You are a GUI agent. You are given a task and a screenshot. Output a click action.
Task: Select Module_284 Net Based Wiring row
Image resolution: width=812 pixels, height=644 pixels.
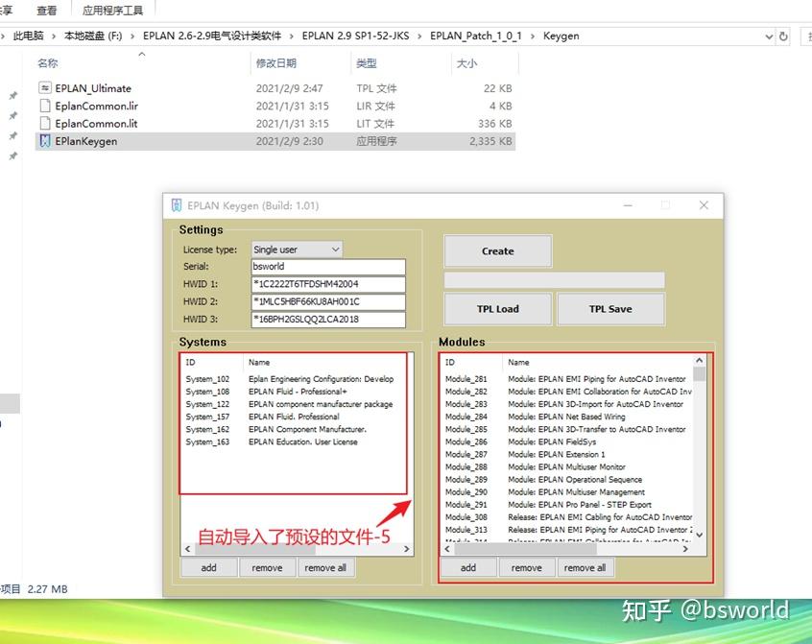click(x=567, y=417)
